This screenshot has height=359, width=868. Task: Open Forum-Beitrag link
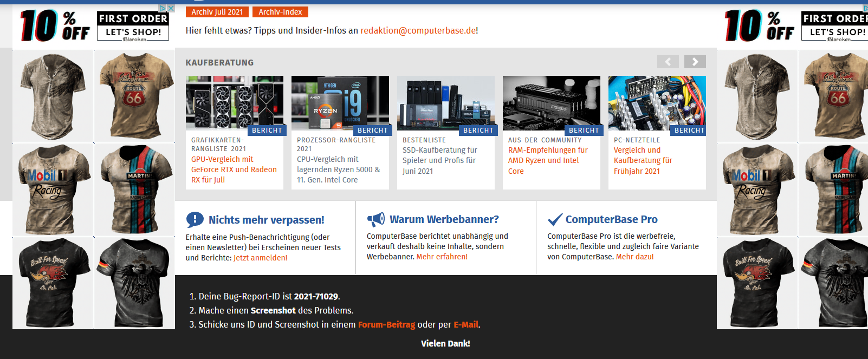386,325
